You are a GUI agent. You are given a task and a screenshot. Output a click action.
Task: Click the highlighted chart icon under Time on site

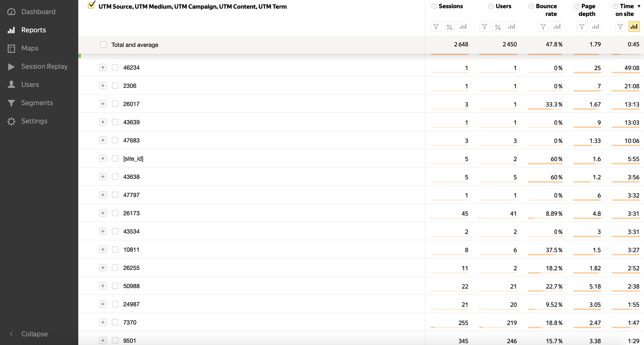point(634,26)
